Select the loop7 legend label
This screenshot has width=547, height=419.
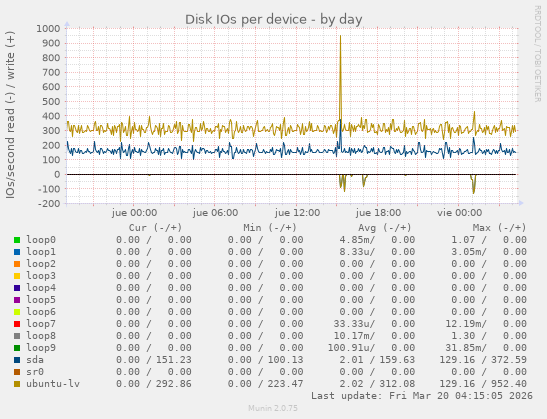[x=41, y=324]
